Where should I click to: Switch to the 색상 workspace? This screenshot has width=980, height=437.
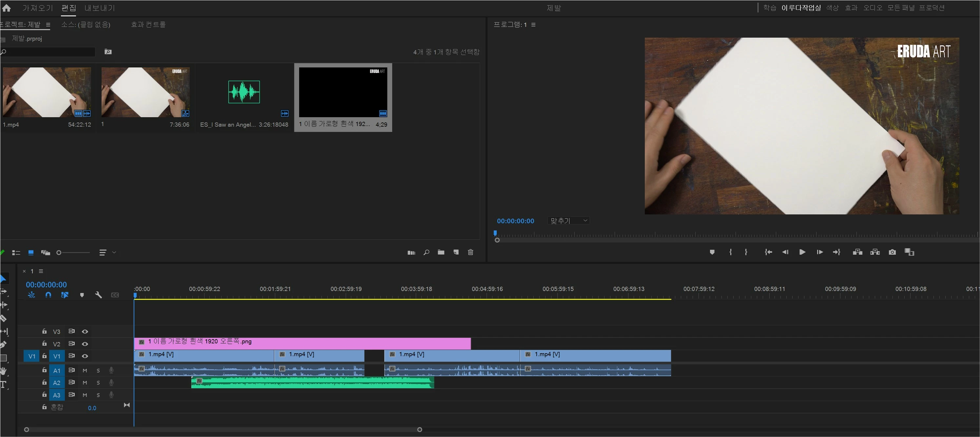[832, 8]
